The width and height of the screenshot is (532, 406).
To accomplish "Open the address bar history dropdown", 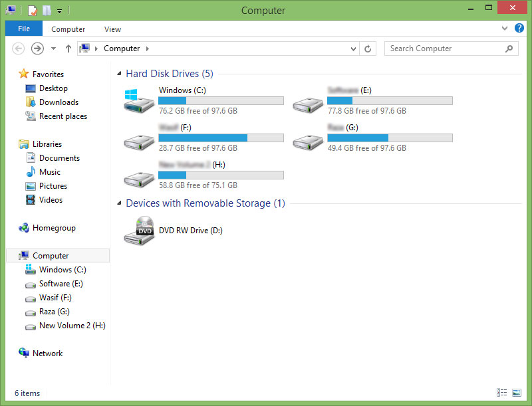I will tap(353, 48).
